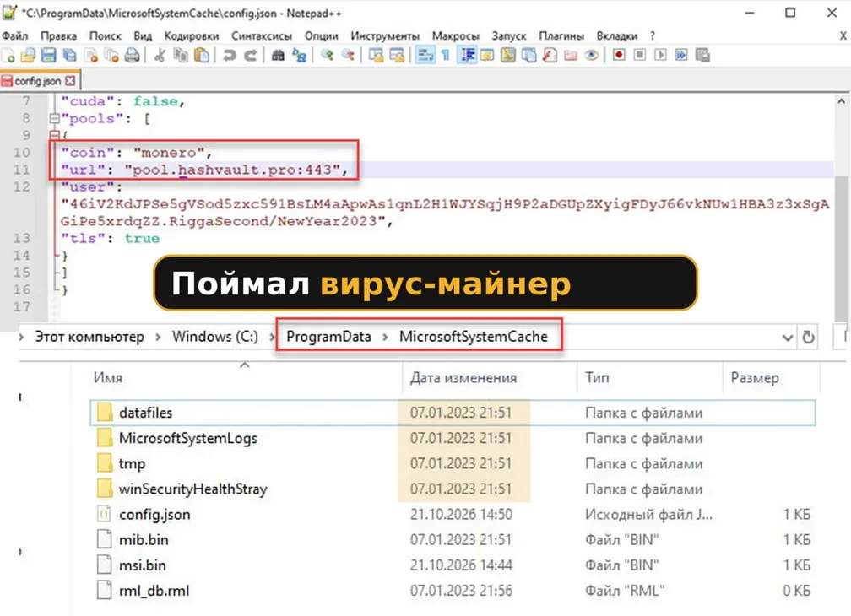Close the config.json tab with its X
851x616 pixels.
[x=70, y=81]
